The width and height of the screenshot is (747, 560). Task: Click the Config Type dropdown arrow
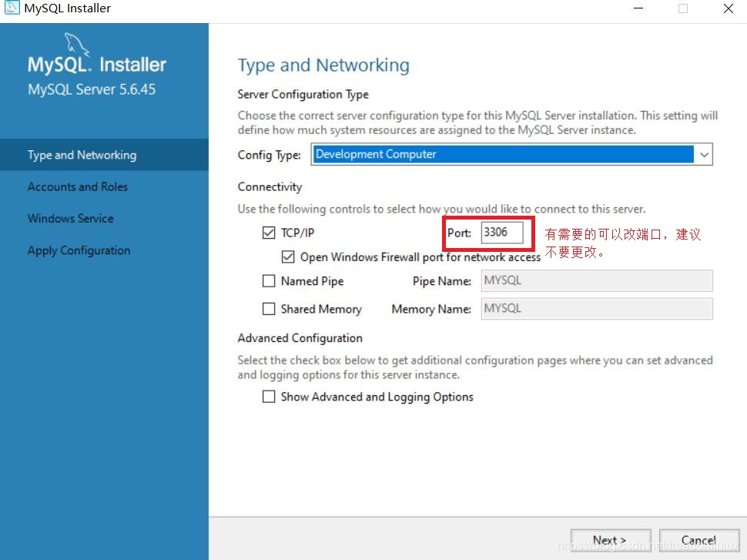704,154
